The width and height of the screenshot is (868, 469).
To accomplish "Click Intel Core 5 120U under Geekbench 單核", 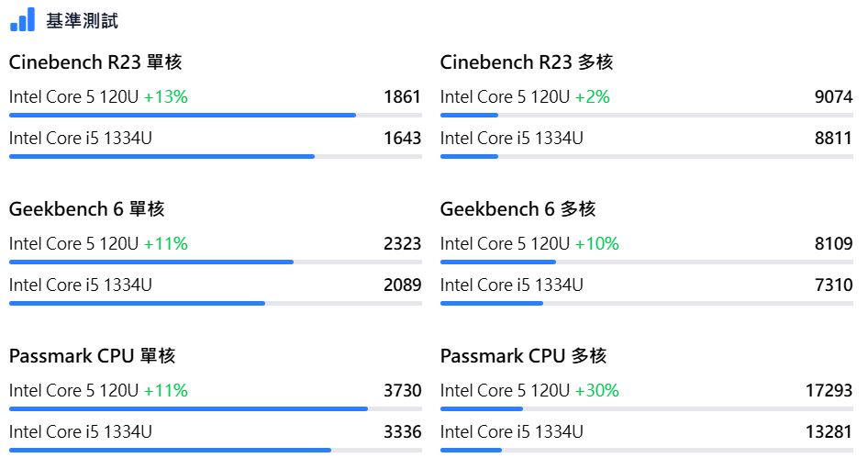I will point(73,243).
